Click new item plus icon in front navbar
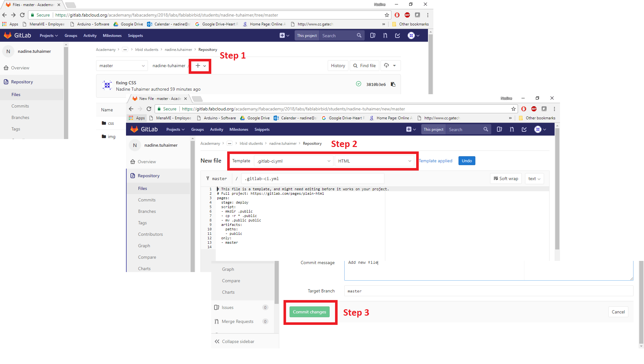 pyautogui.click(x=411, y=129)
